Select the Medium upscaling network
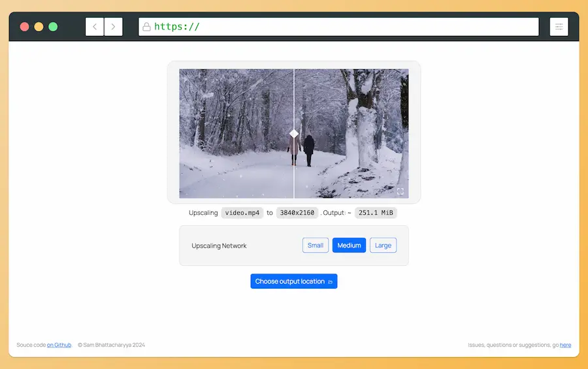 349,246
